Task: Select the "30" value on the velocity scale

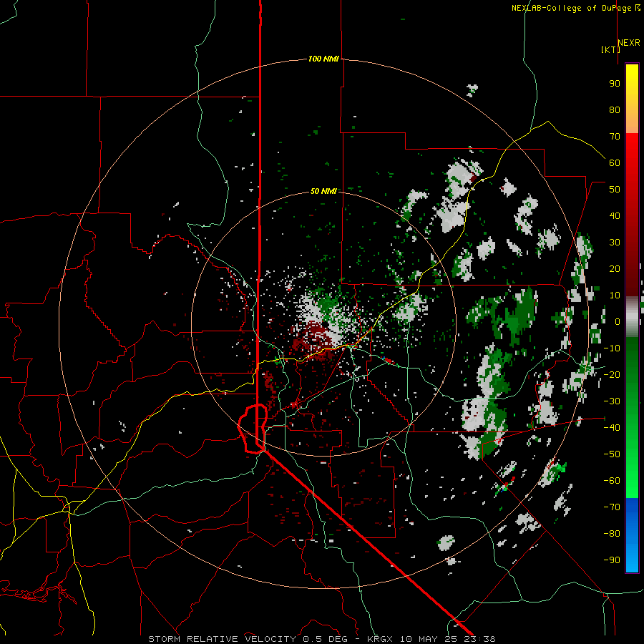Action: coord(615,243)
